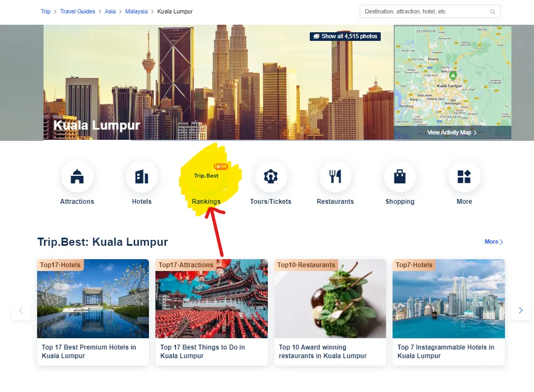
Task: Open the Tours/Tickets category icon
Action: click(x=270, y=176)
